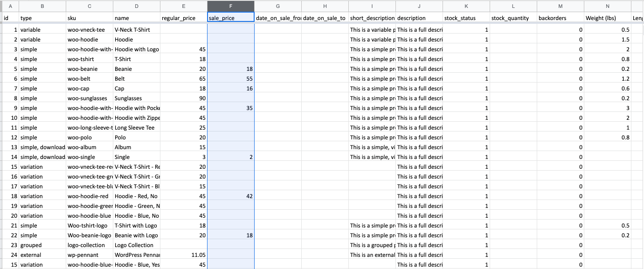644x269 pixels.
Task: Click the grouped type cell
Action: [42, 245]
